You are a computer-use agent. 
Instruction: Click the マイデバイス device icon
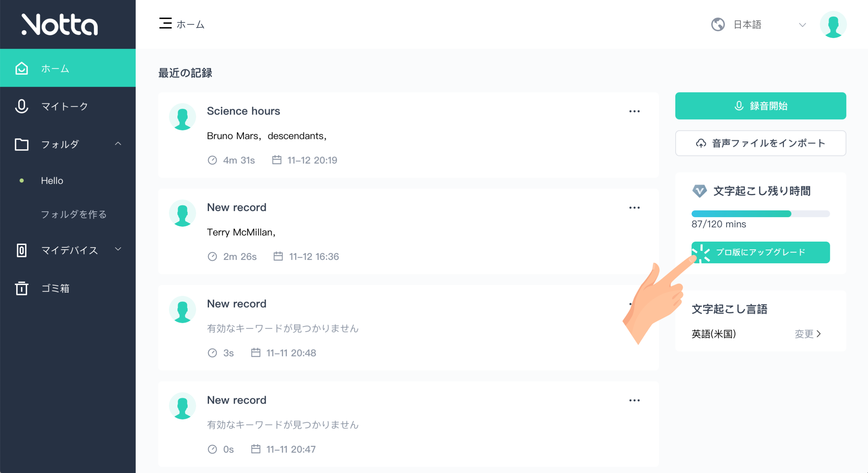click(21, 250)
